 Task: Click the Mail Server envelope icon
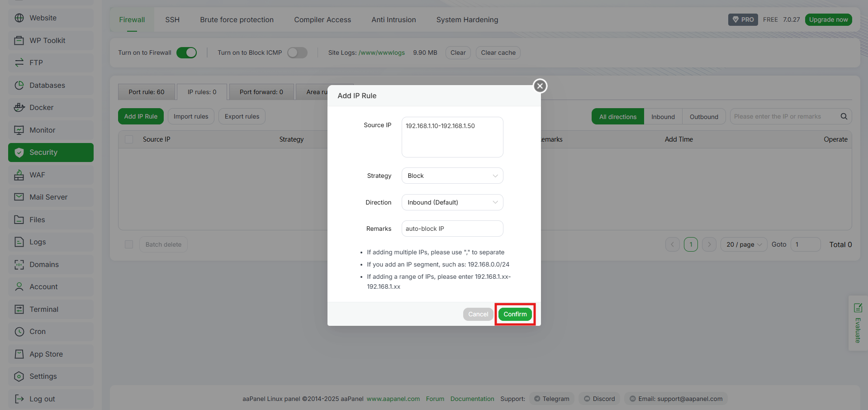[x=19, y=197]
